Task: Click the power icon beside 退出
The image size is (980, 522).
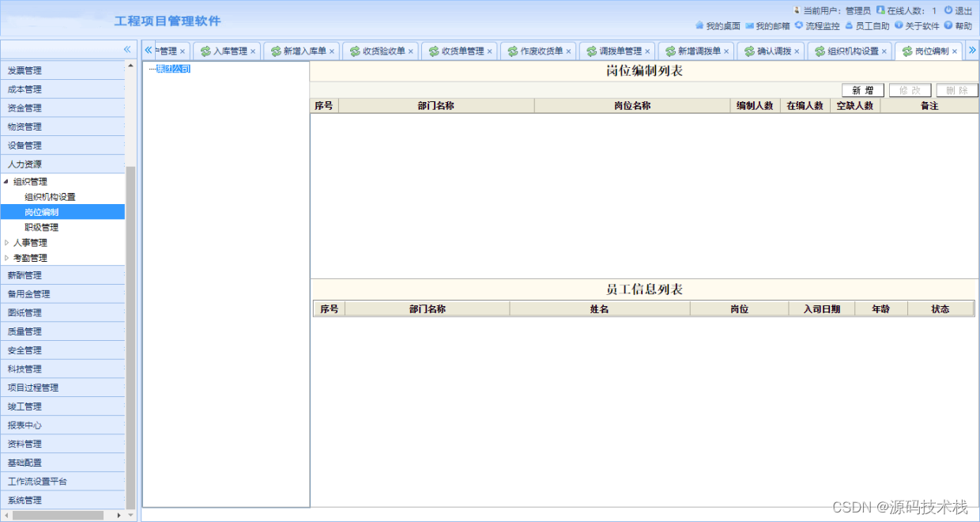Action: (x=948, y=10)
